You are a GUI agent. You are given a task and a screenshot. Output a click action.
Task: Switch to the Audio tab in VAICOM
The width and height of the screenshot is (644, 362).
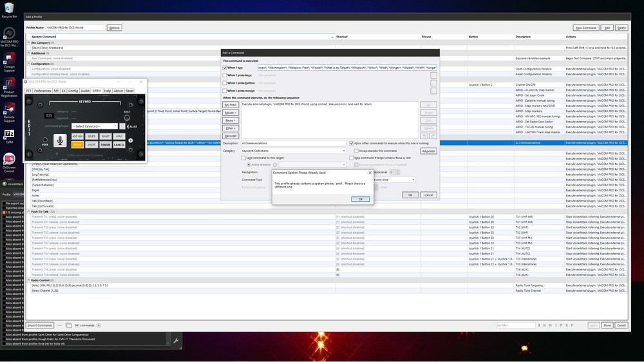coord(85,91)
